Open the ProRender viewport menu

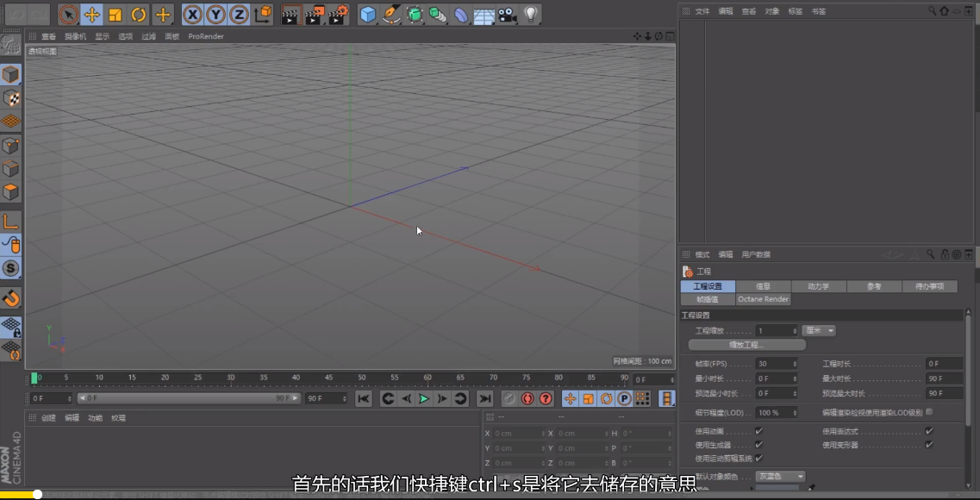click(x=206, y=36)
